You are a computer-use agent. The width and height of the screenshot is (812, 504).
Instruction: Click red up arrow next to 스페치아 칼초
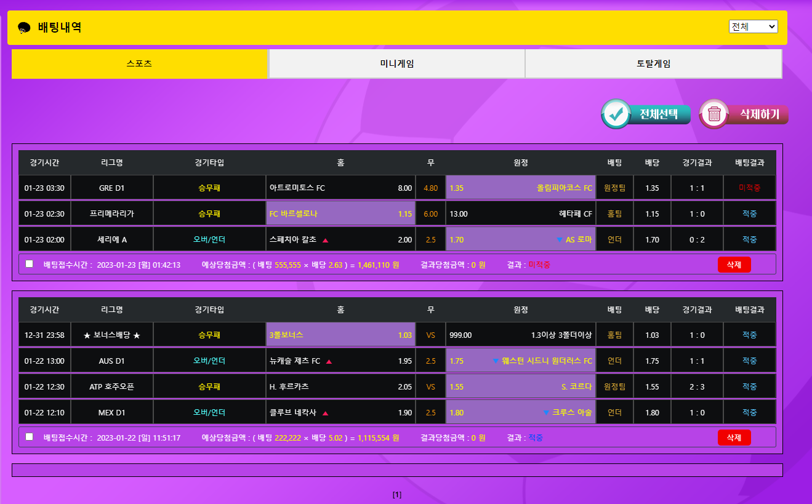click(325, 240)
